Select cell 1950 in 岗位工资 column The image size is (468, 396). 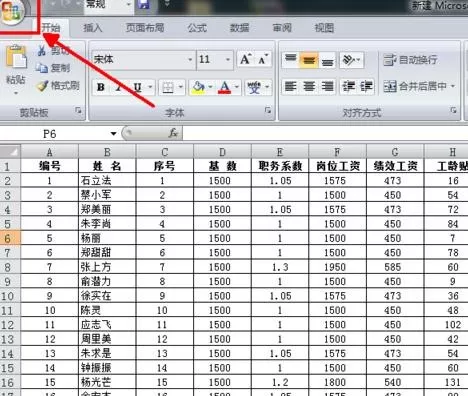point(337,267)
